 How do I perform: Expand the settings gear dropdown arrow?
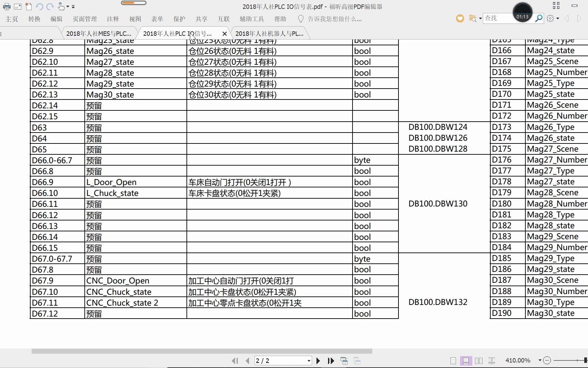pos(558,18)
